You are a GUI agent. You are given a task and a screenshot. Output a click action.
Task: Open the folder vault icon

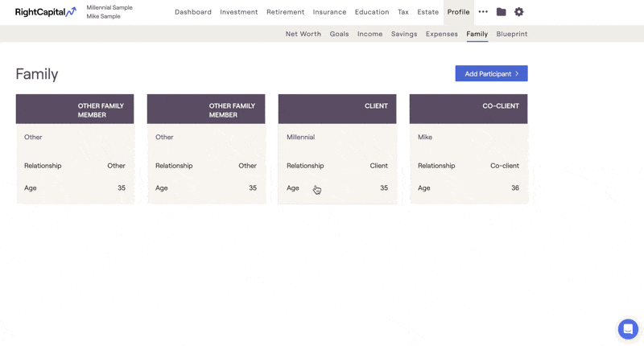click(501, 12)
